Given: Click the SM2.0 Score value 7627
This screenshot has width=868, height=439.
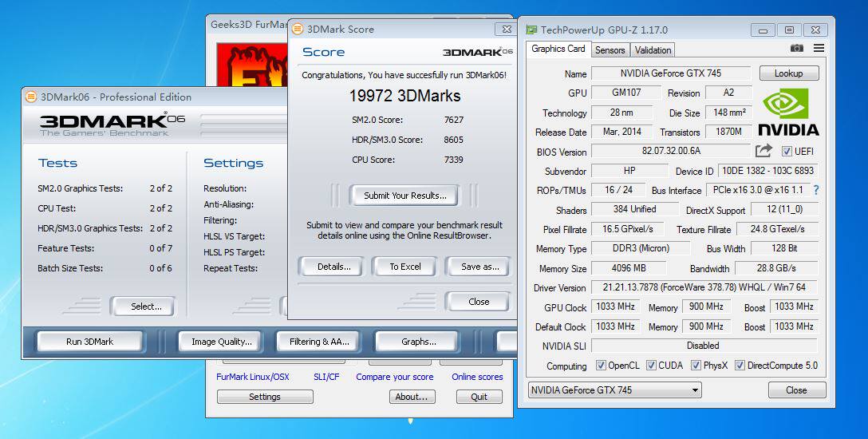Looking at the screenshot, I should 453,121.
